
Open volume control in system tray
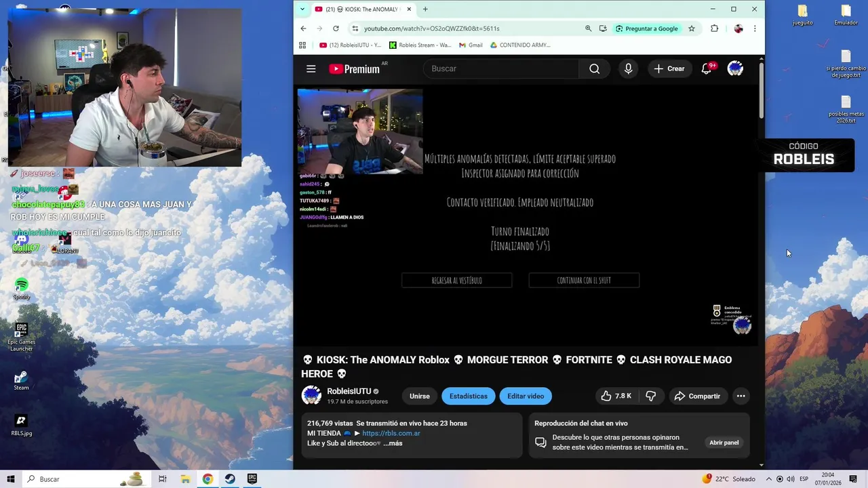point(790,479)
